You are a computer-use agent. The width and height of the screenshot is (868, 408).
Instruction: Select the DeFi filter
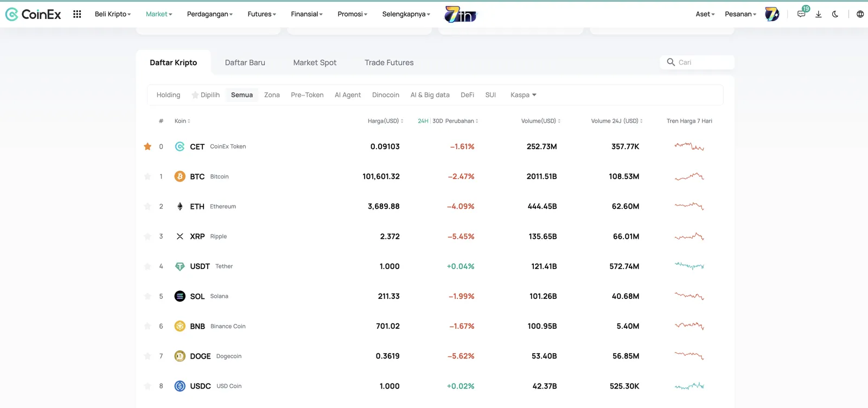[468, 95]
